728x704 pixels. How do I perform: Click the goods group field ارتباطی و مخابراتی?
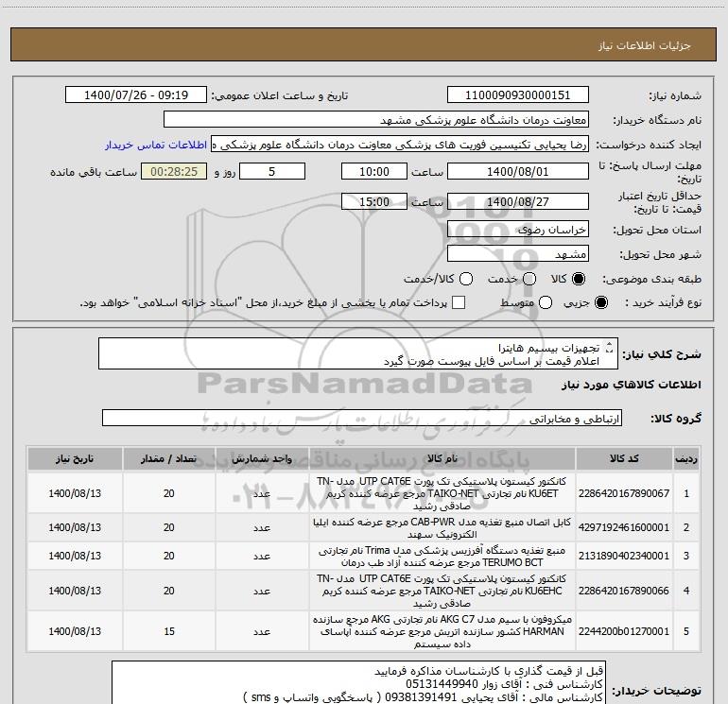pyautogui.click(x=362, y=418)
